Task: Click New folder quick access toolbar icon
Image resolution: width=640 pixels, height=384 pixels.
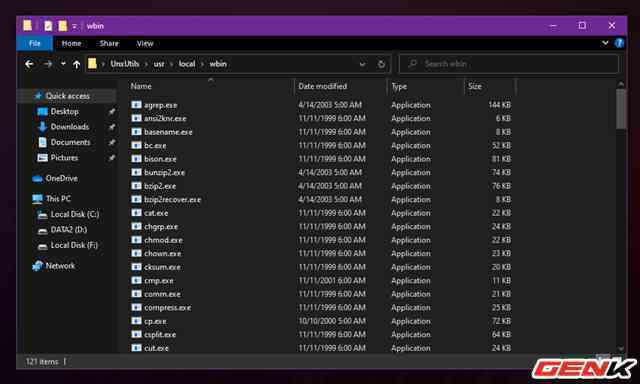Action: pos(62,26)
